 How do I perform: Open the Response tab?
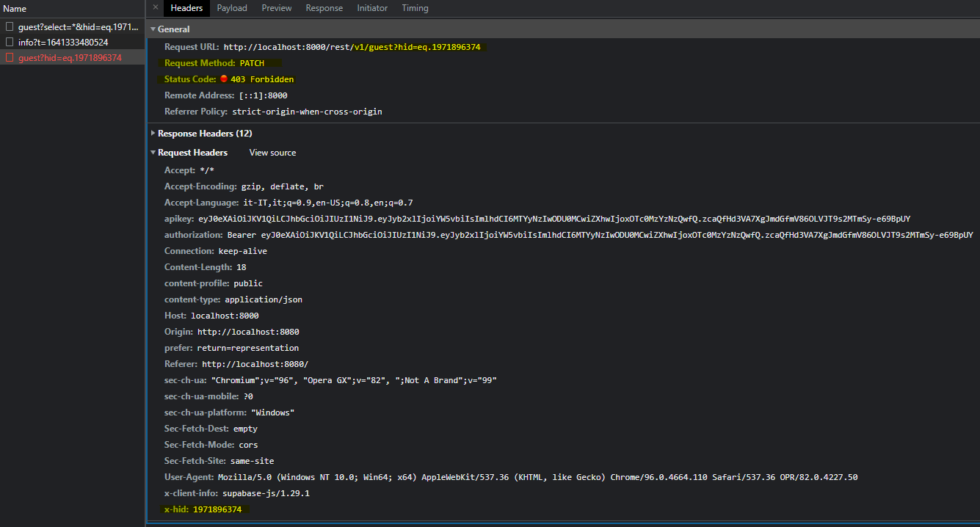tap(324, 8)
